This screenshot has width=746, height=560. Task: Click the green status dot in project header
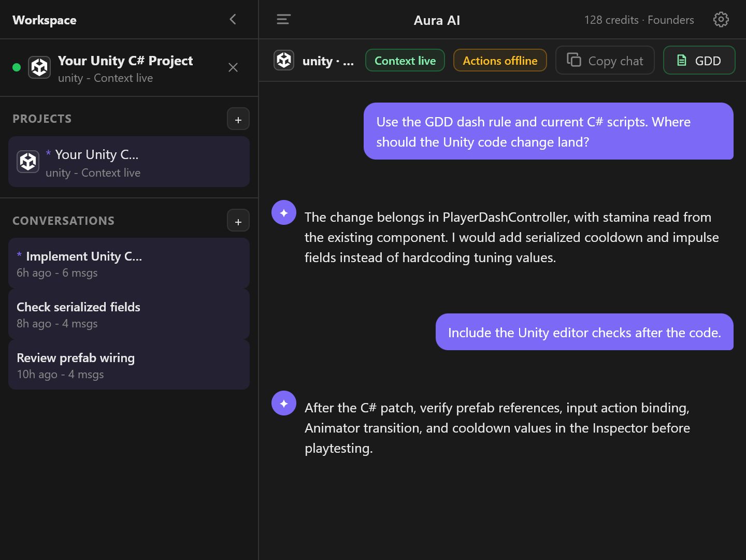[x=17, y=67]
